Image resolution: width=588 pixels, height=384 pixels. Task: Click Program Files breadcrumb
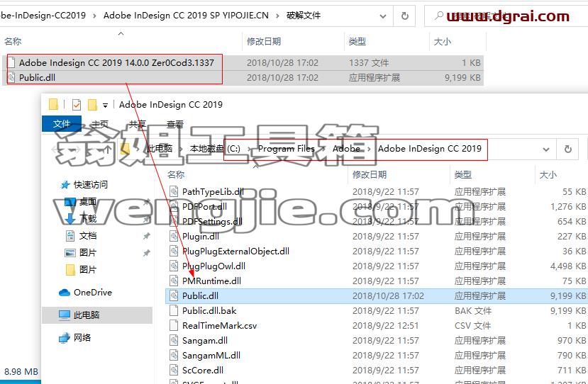(286, 149)
